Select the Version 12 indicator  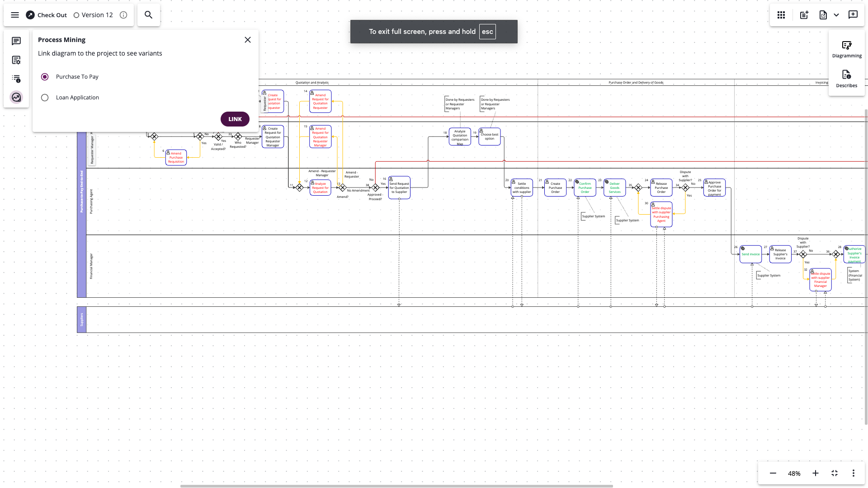(x=93, y=15)
